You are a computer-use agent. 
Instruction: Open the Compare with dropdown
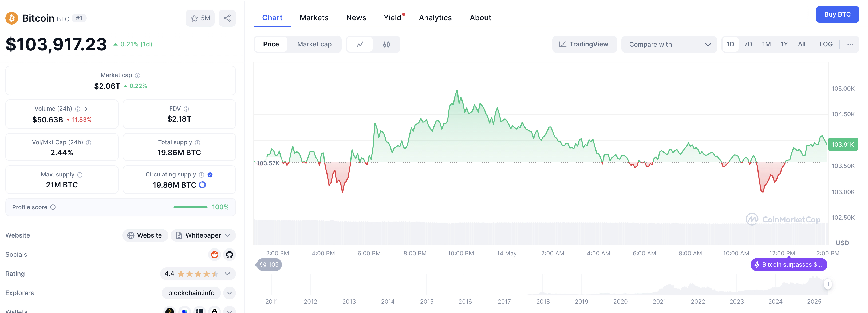point(669,45)
